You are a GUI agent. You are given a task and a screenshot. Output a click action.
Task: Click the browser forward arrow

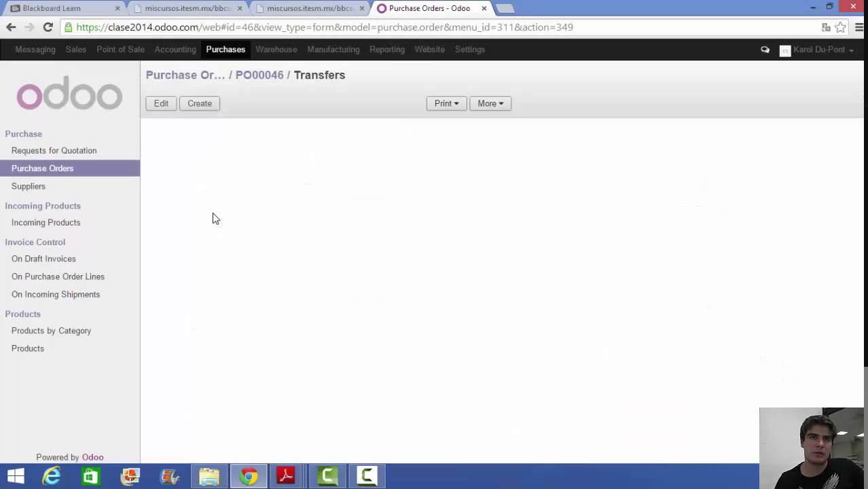point(29,27)
